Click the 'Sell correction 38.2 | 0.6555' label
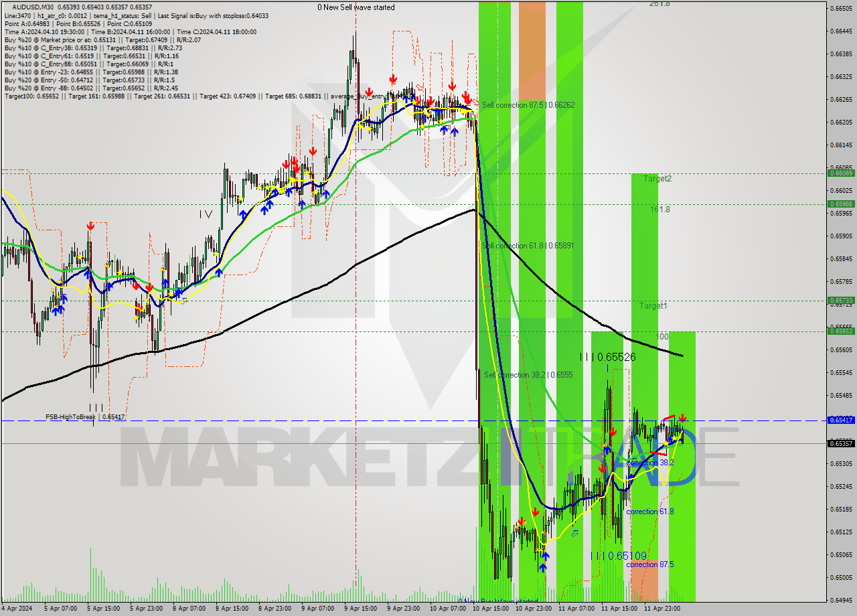Screen dimensions: 857x616 coord(528,375)
